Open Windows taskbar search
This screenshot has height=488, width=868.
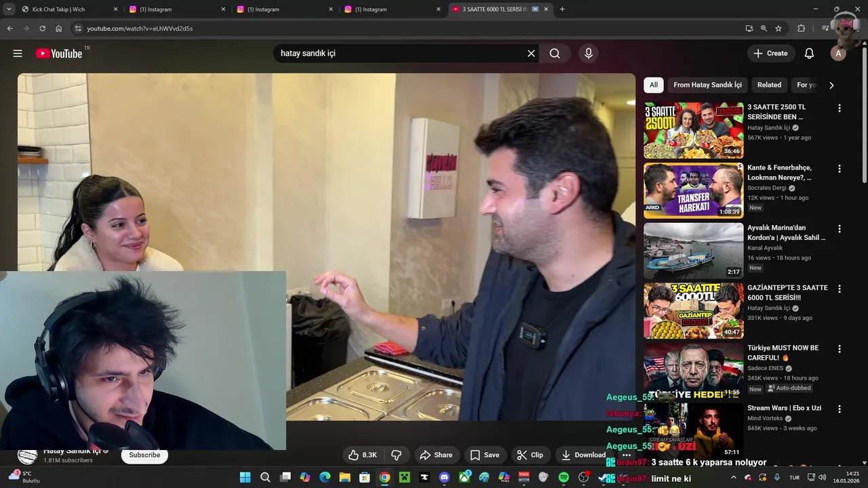pos(265,477)
